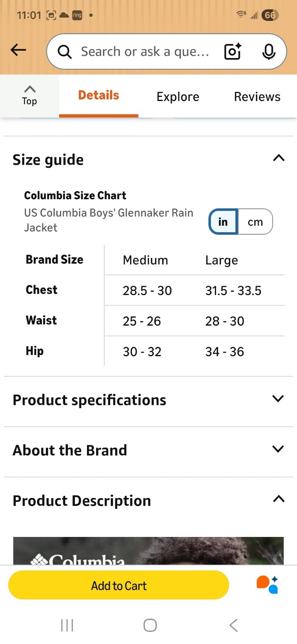Expand the Product specifications section
The image size is (297, 644).
[278, 399]
